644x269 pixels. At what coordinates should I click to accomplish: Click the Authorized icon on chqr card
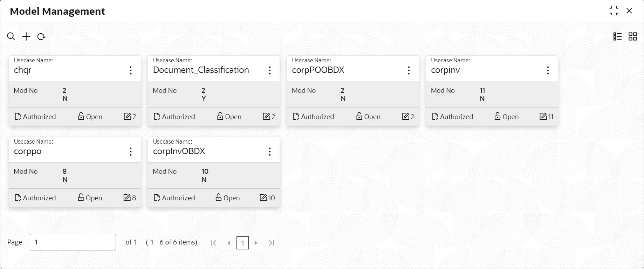click(18, 117)
